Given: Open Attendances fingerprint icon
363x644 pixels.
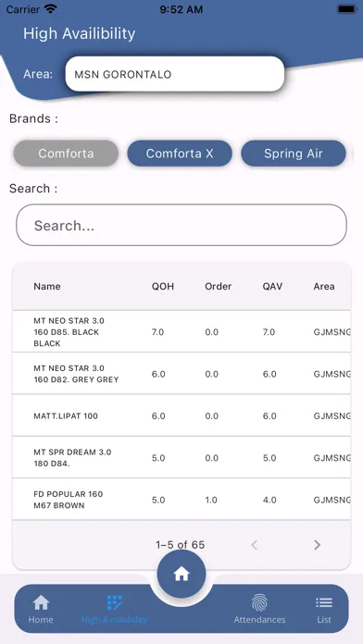Looking at the screenshot, I should [x=259, y=602].
